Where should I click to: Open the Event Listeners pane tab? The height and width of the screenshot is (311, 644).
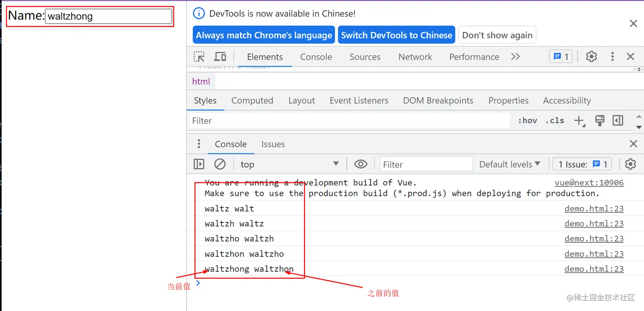coord(359,101)
